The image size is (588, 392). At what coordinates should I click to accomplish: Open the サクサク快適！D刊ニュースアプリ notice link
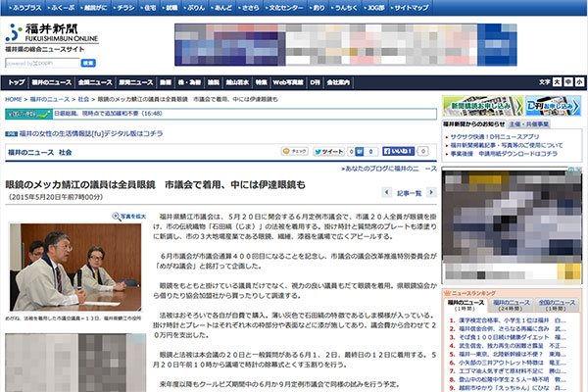point(495,137)
